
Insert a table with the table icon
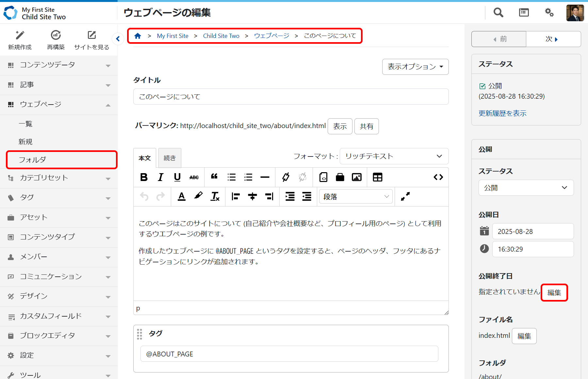point(377,177)
